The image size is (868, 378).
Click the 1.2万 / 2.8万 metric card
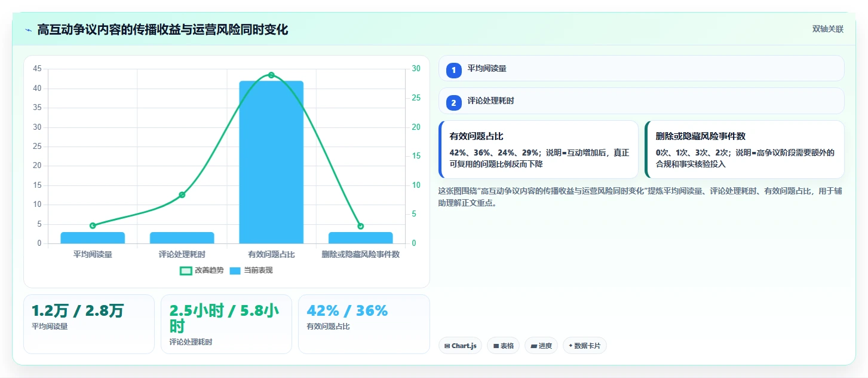pos(89,324)
